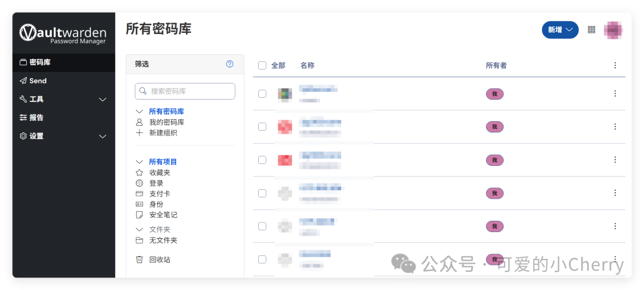644x290 pixels.
Task: Click the trash bin icon
Action: point(139,260)
